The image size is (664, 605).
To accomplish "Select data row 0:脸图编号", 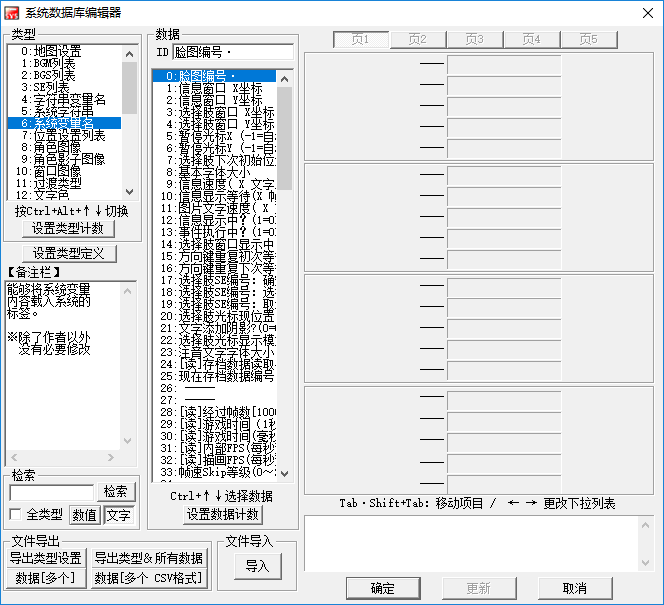I will coord(215,76).
